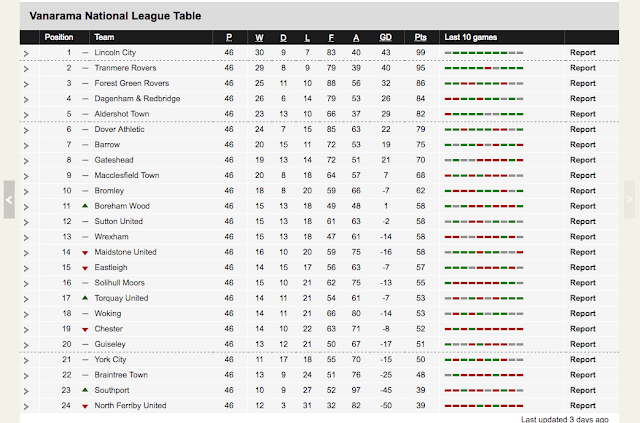Image resolution: width=640 pixels, height=423 pixels.
Task: Sort by W wins column header
Action: coord(259,37)
